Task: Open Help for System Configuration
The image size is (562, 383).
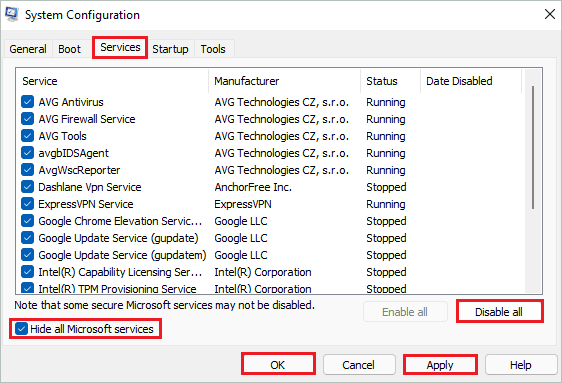Action: 521,364
